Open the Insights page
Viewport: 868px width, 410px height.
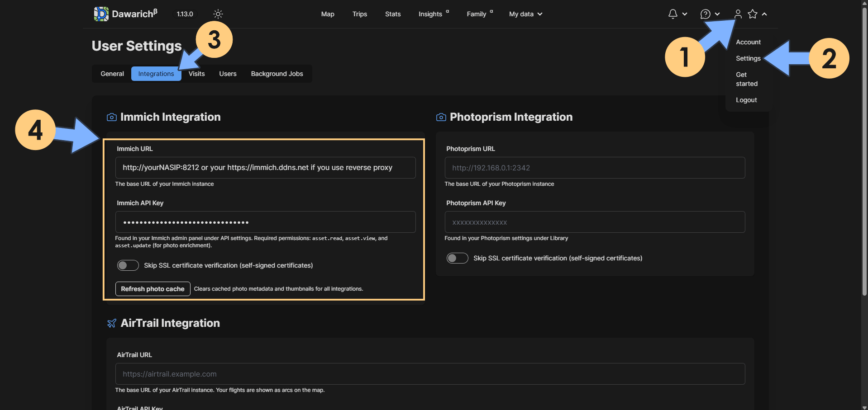430,14
